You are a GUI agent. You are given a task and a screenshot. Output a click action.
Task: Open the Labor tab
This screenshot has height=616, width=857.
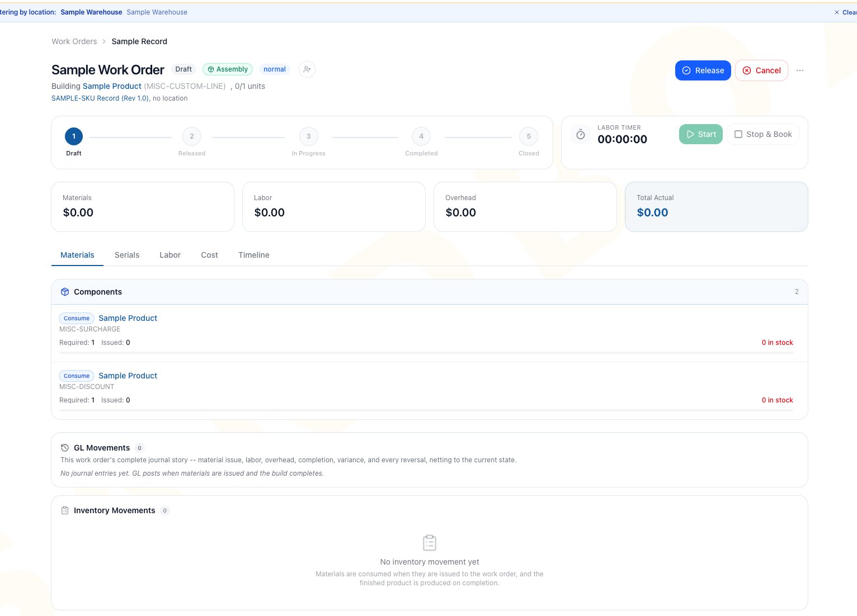click(x=170, y=255)
